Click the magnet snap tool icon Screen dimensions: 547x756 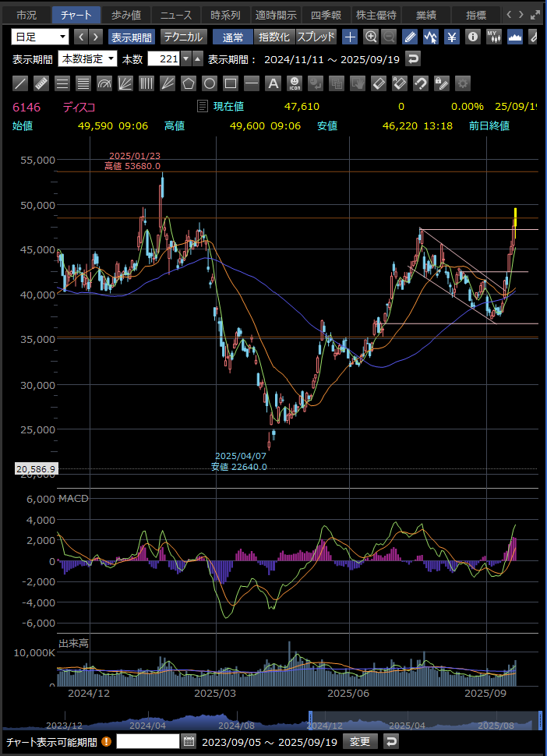coord(420,83)
